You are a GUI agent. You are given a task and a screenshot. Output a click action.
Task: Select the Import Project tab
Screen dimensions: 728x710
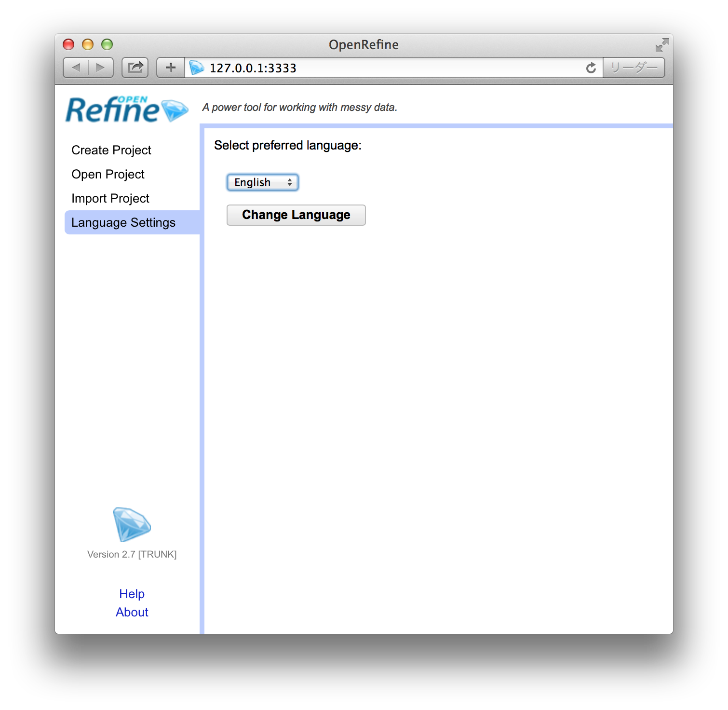tap(110, 198)
